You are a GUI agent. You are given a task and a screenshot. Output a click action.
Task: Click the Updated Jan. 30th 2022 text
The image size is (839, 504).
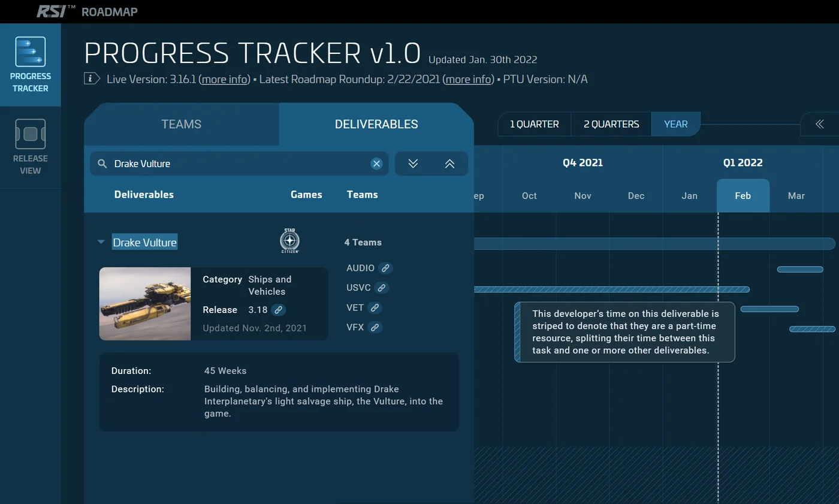pyautogui.click(x=482, y=59)
